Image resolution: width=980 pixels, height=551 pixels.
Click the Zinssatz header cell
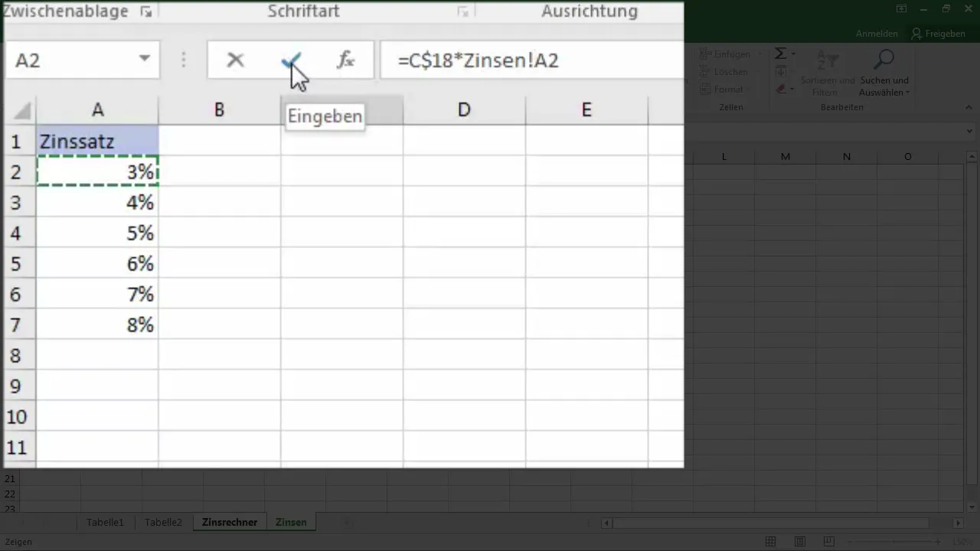97,142
